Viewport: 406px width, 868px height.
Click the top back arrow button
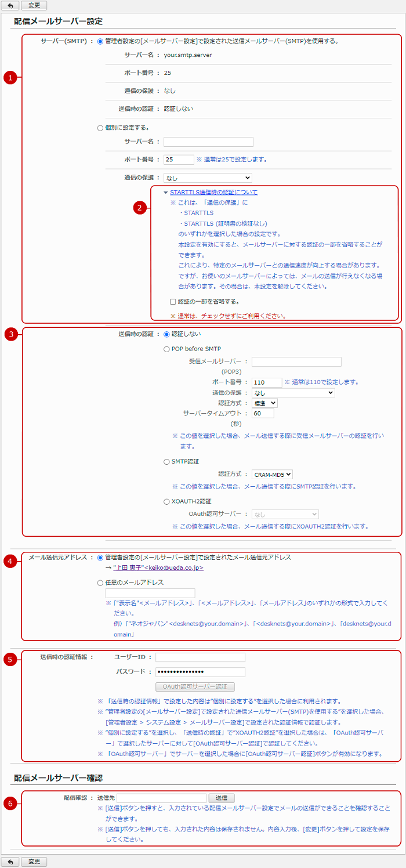pyautogui.click(x=10, y=5)
